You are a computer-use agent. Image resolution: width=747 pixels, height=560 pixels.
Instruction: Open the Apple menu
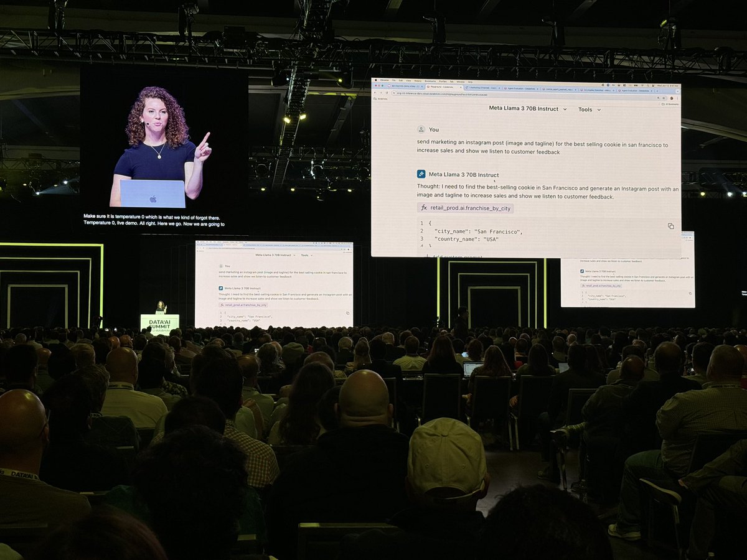376,80
